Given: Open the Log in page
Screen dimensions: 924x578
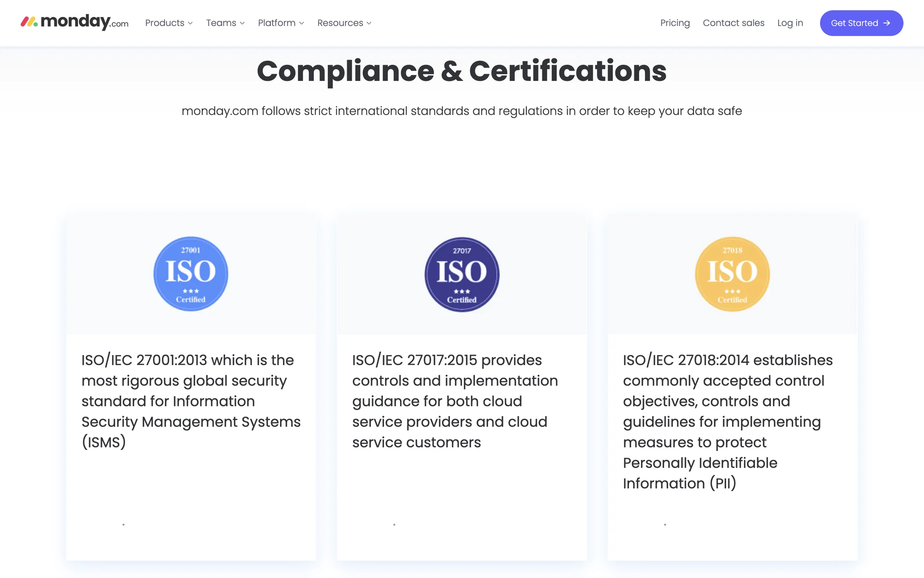Looking at the screenshot, I should point(790,23).
